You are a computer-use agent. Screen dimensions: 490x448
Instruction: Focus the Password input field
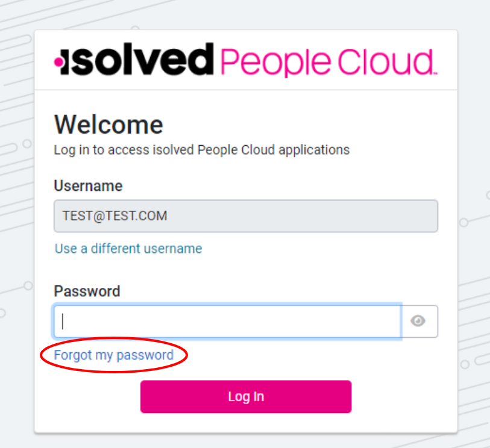[x=228, y=321]
